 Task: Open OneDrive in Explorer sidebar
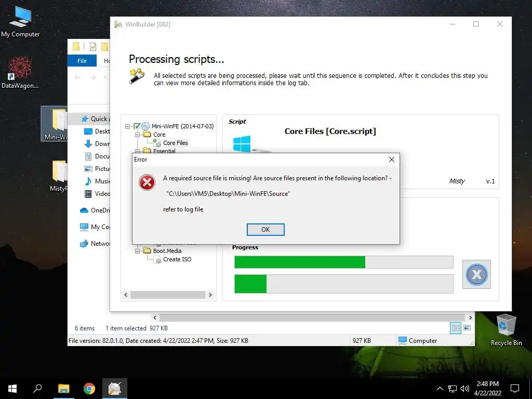pyautogui.click(x=95, y=210)
